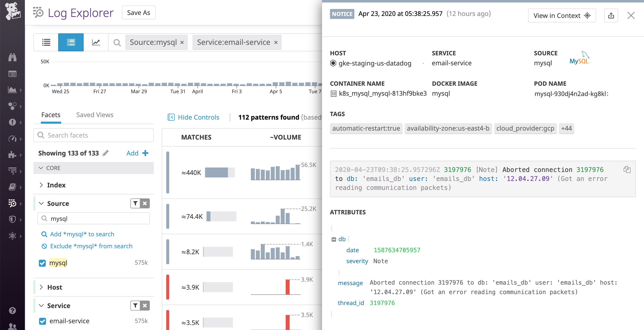Viewport: 644px width, 330px height.
Task: Click the View in Context button
Action: (x=561, y=15)
